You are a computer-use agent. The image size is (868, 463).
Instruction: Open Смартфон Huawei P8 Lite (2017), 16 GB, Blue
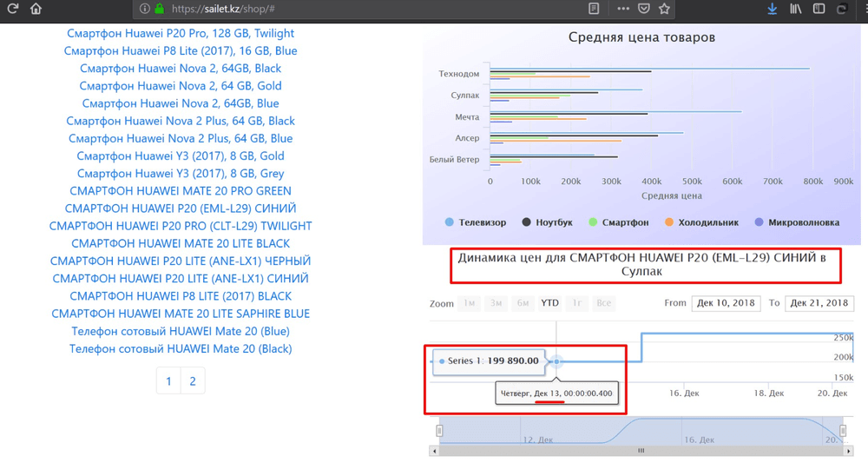pyautogui.click(x=181, y=51)
